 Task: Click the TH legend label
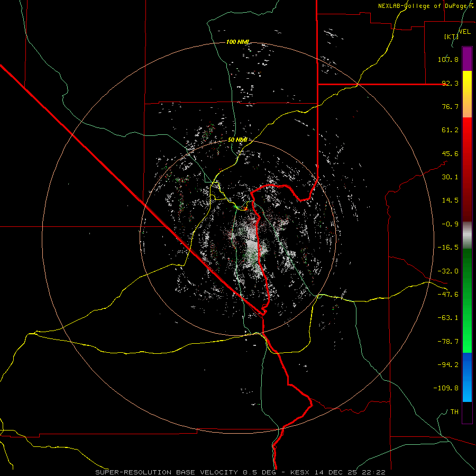pyautogui.click(x=454, y=412)
